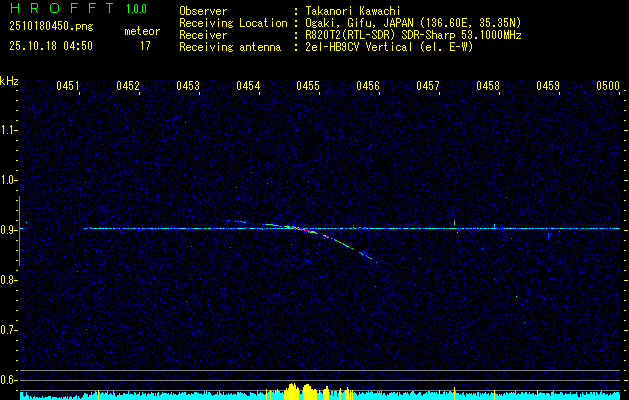Click the meteor count value 17

(x=145, y=45)
